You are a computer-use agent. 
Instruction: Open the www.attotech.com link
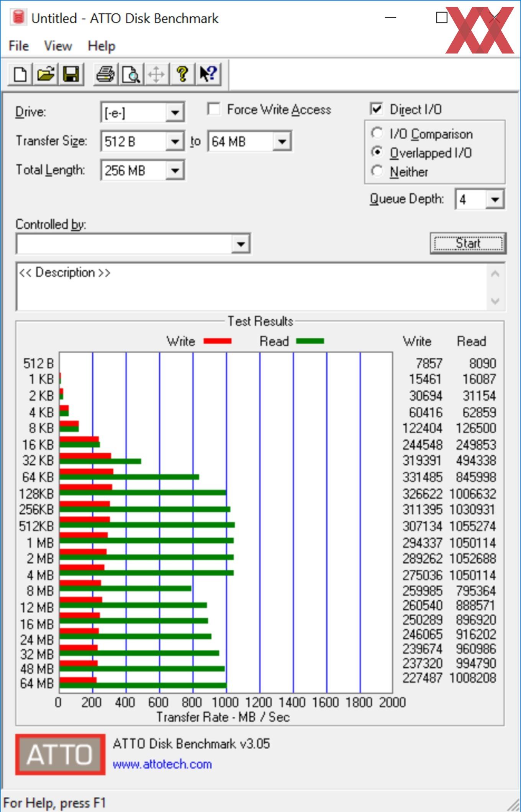pos(162,764)
